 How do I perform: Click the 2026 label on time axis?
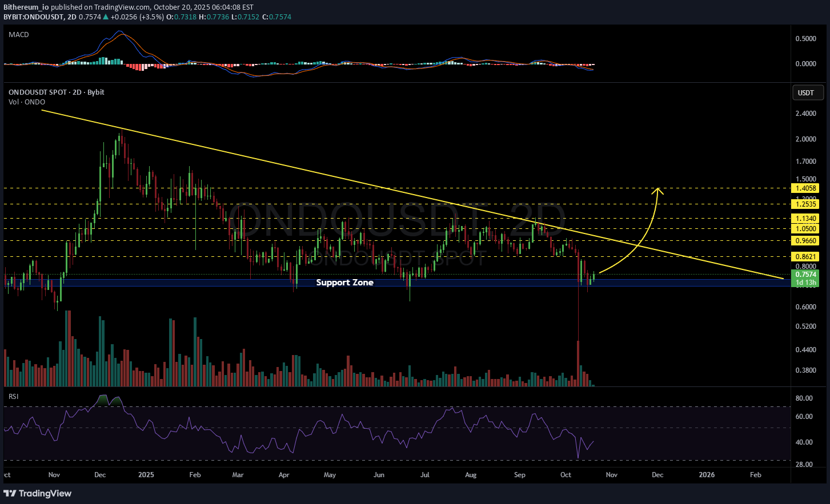pos(707,475)
